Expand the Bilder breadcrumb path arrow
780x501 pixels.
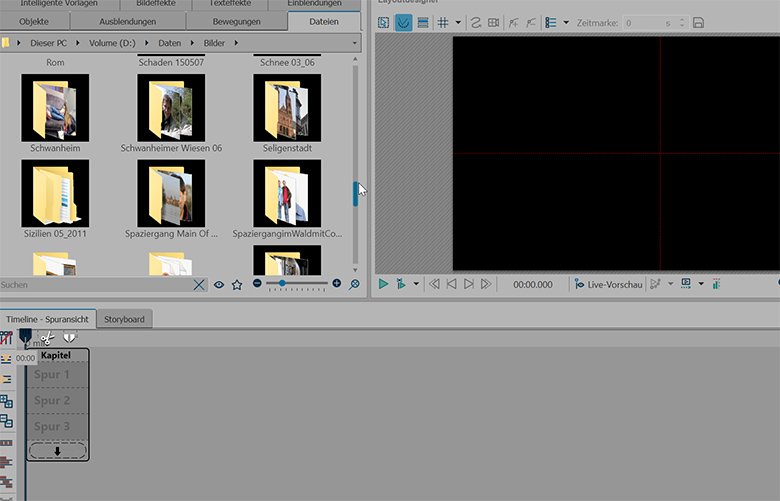234,44
